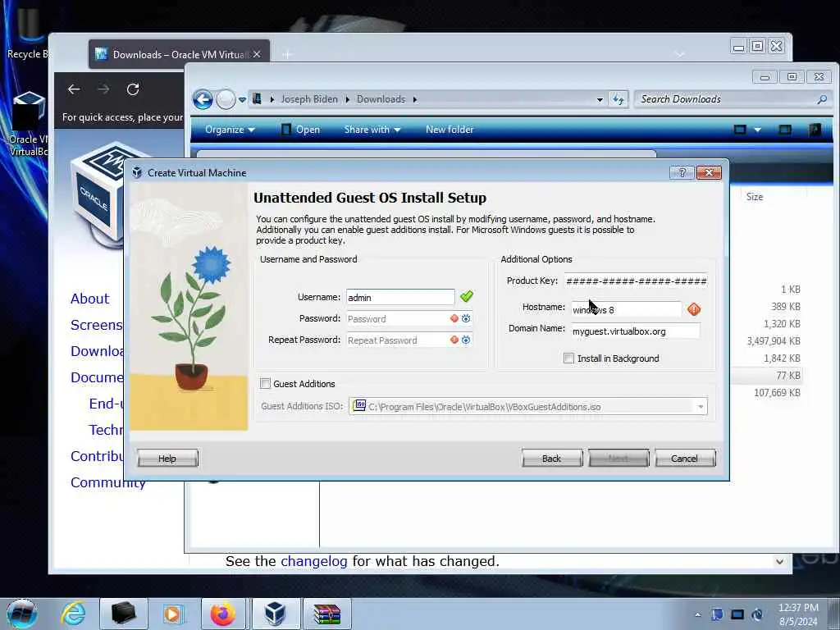Edit the Domain Name field
The height and width of the screenshot is (630, 840).
click(x=636, y=331)
